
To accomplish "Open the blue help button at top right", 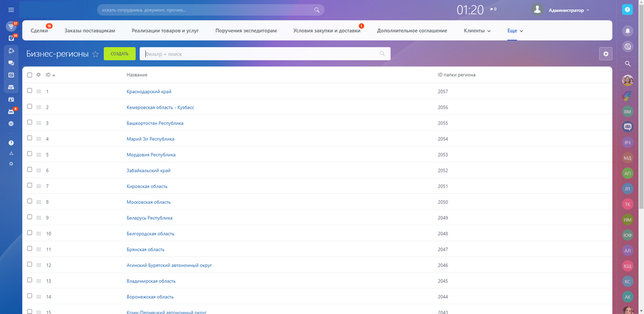I will (627, 10).
